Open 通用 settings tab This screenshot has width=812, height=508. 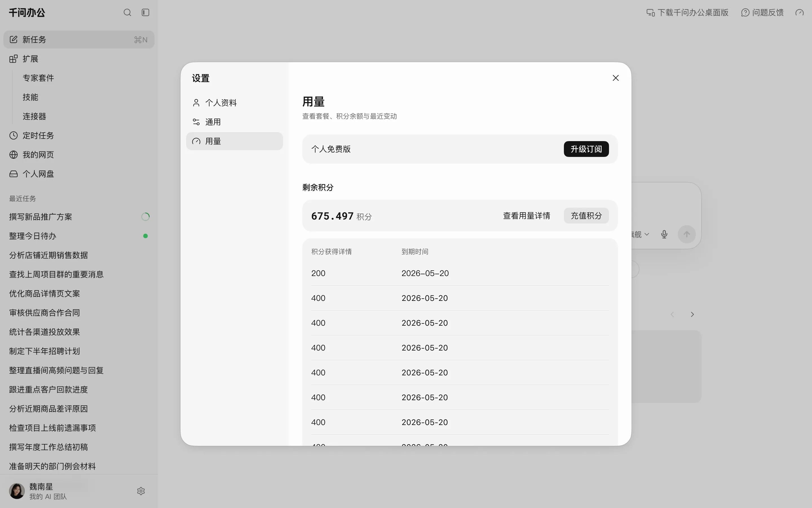(234, 122)
